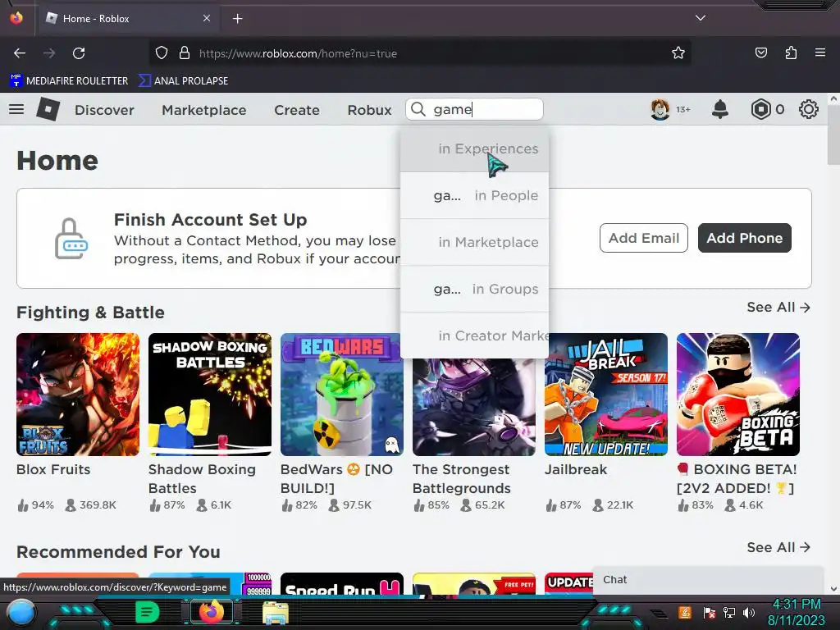Open the BOXING BETA game thumbnail

(738, 395)
